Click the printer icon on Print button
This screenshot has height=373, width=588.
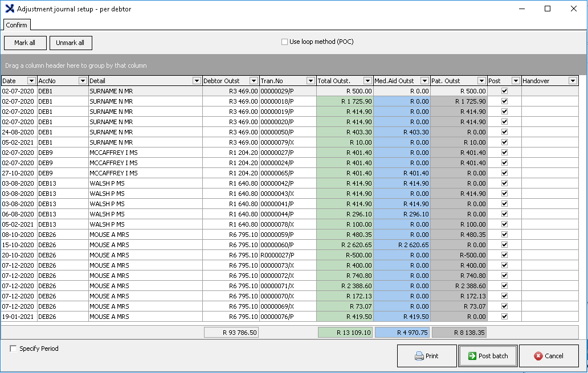[x=419, y=356]
